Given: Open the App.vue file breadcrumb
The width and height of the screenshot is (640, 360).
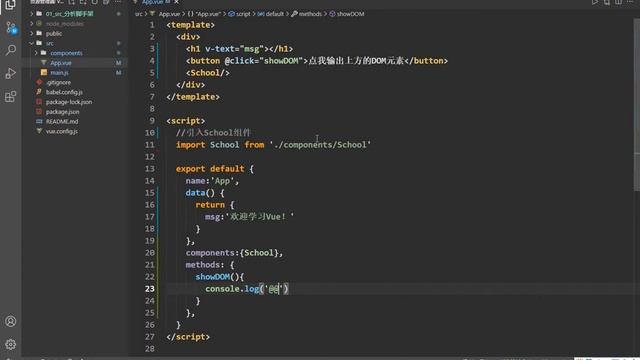Looking at the screenshot, I should point(169,14).
